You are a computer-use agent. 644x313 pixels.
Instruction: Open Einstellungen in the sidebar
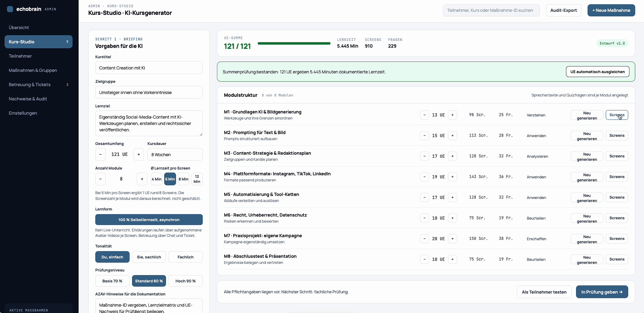click(x=39, y=113)
